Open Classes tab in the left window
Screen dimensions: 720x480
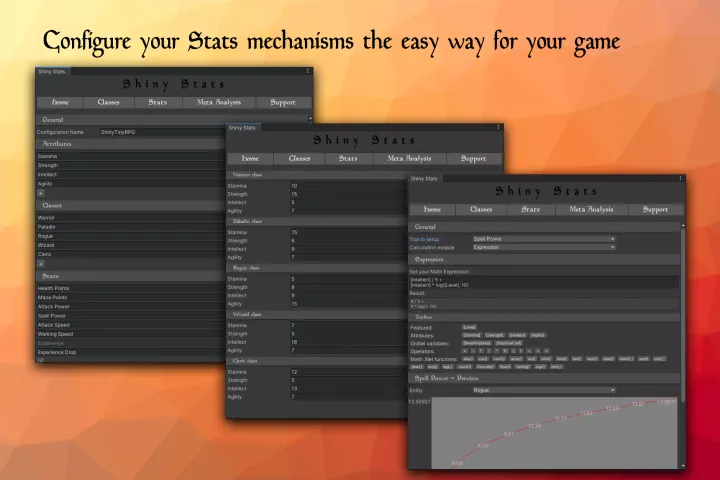[108, 102]
